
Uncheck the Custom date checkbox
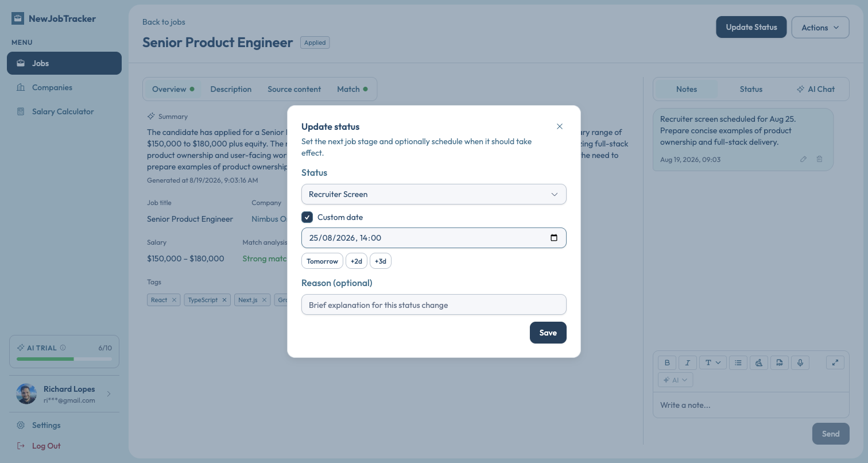click(307, 217)
